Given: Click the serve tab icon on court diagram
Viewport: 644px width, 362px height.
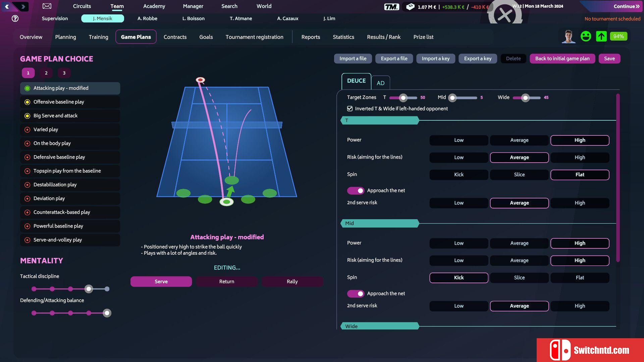Looking at the screenshot, I should coord(161,281).
